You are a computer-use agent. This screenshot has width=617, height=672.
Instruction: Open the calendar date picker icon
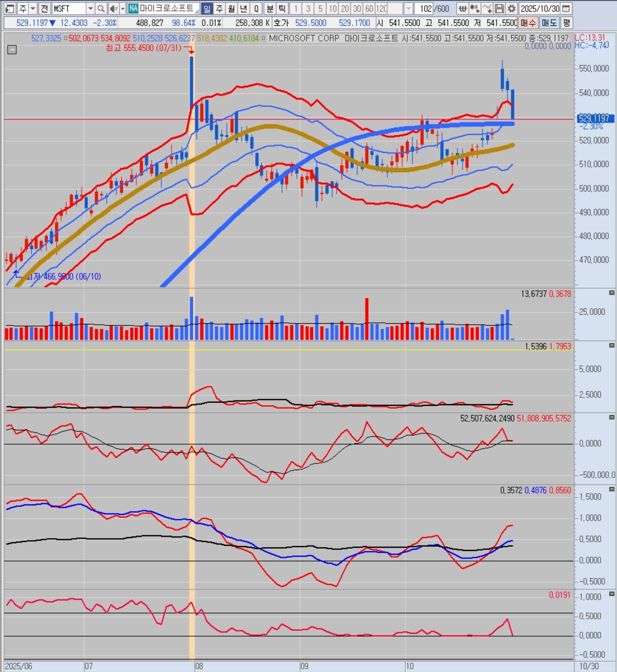(x=566, y=8)
